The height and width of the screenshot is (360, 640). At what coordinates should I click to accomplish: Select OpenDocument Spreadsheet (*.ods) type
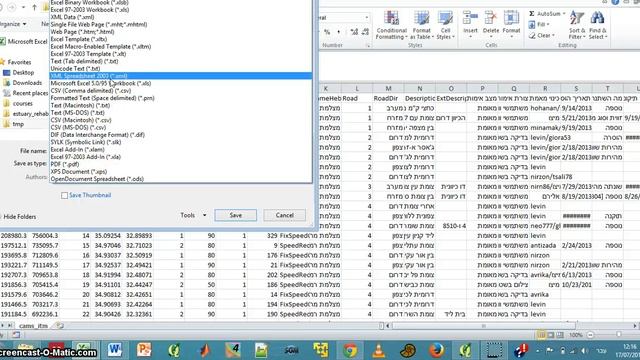97,179
